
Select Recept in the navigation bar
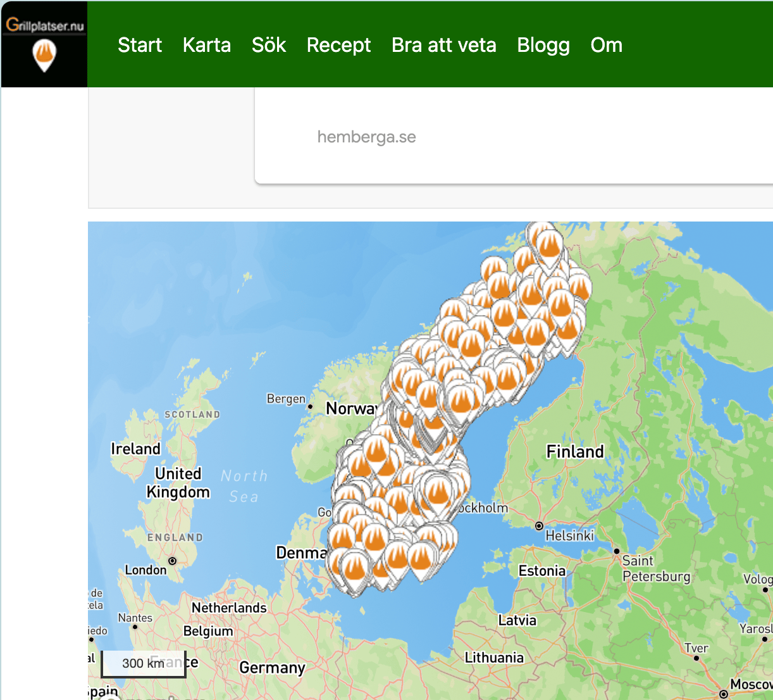338,45
